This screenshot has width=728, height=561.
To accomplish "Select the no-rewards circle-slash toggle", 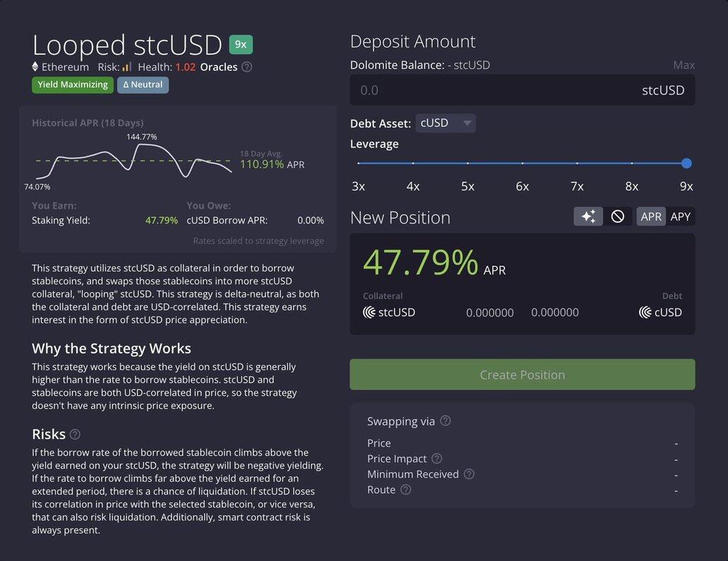I will (x=618, y=217).
